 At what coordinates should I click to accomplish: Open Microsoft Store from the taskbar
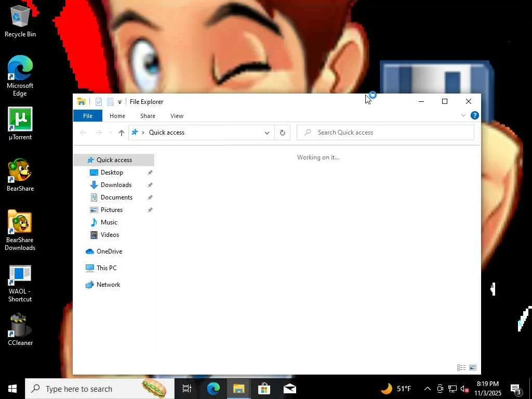(264, 389)
